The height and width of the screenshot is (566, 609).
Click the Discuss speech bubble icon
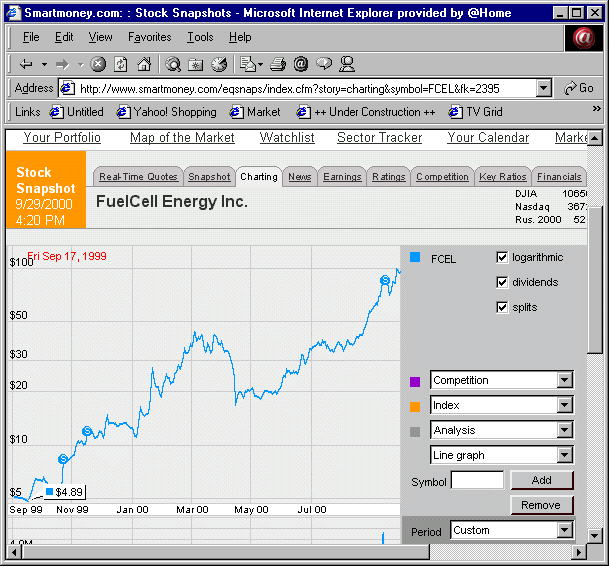coord(324,64)
